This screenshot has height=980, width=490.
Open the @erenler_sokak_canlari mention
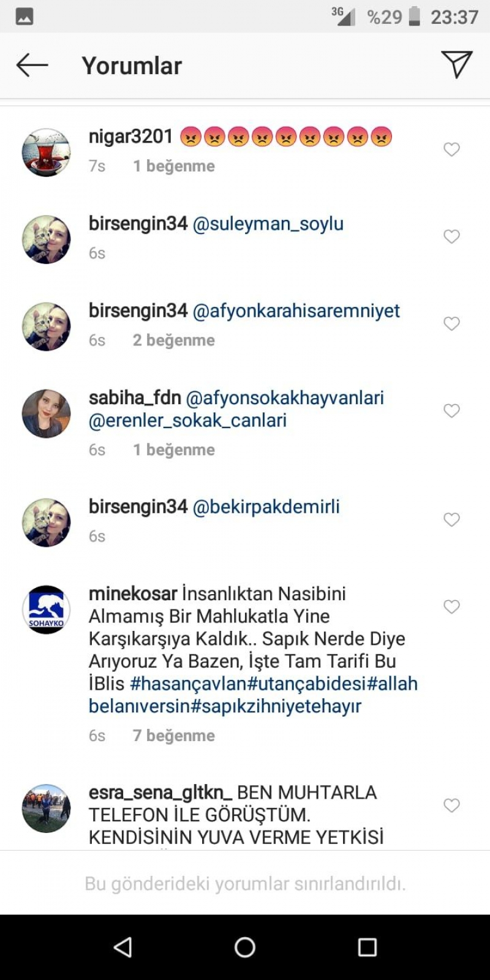tap(187, 421)
